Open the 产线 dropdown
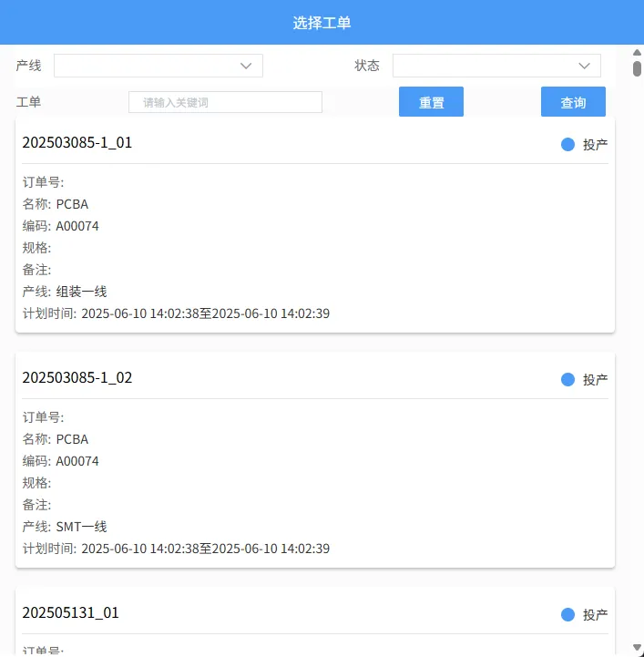The width and height of the screenshot is (644, 657). pyautogui.click(x=158, y=66)
